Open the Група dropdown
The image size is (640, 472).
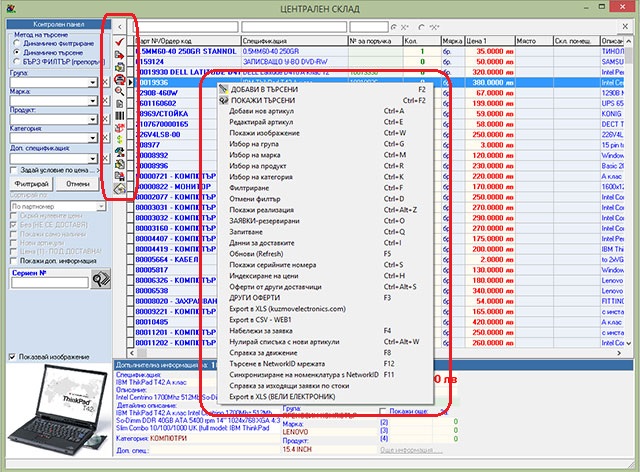(93, 82)
